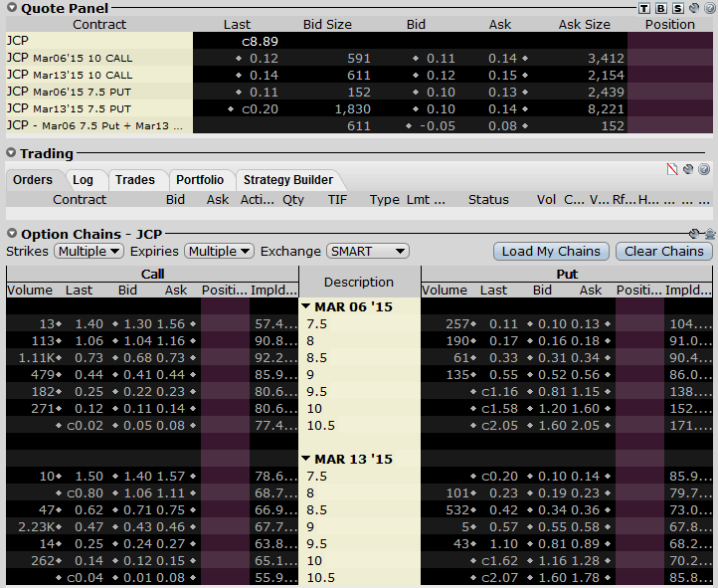The width and height of the screenshot is (718, 588).
Task: Click the Call side header
Action: (x=152, y=274)
